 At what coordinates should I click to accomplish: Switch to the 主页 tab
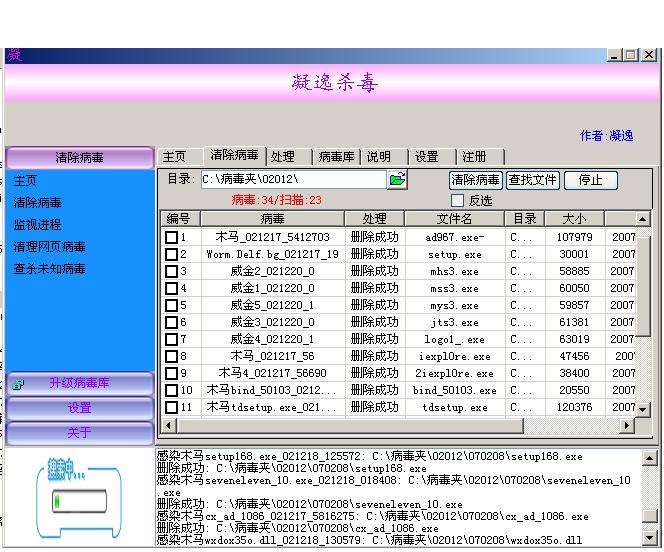(x=180, y=157)
